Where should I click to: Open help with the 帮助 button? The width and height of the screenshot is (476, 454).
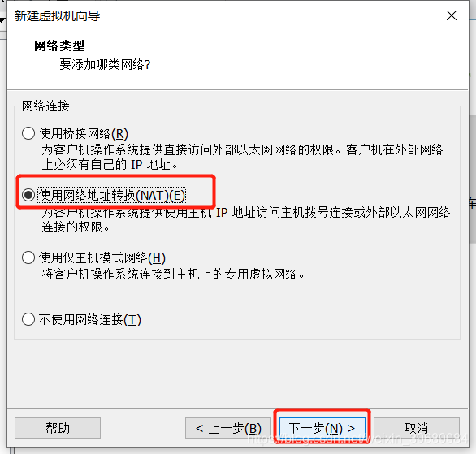[58, 428]
